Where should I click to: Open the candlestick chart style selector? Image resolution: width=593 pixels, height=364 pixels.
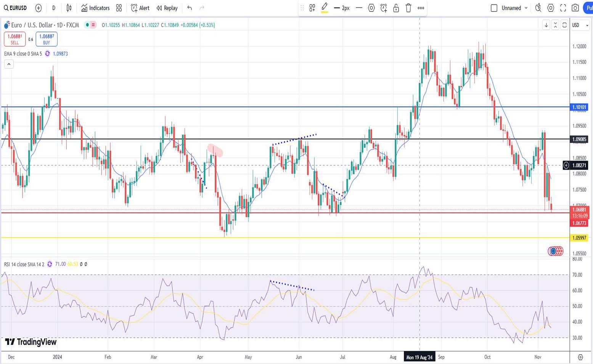point(69,8)
